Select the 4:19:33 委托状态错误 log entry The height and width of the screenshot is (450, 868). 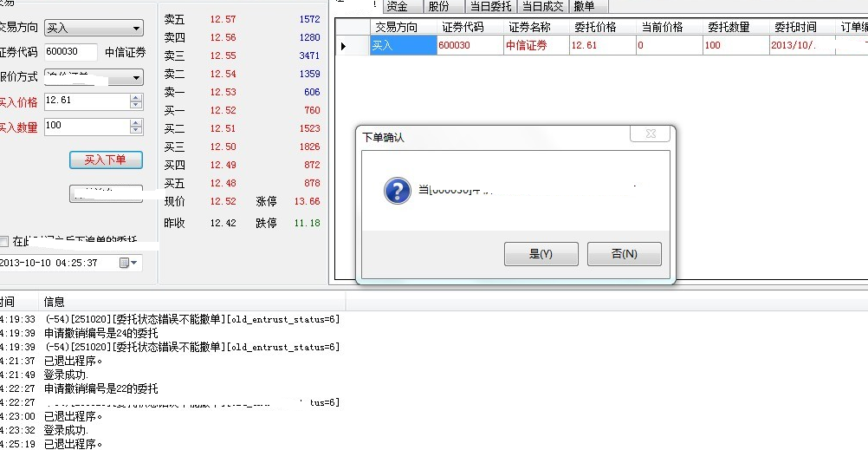click(192, 320)
